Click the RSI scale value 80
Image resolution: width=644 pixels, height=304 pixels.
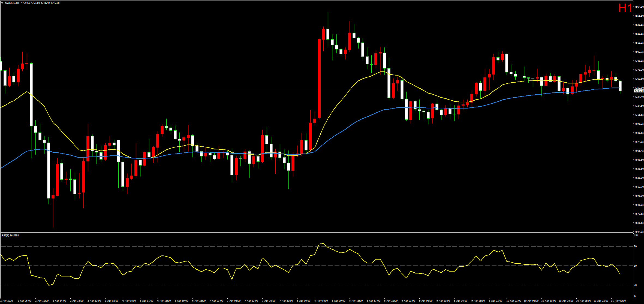pos(636,246)
